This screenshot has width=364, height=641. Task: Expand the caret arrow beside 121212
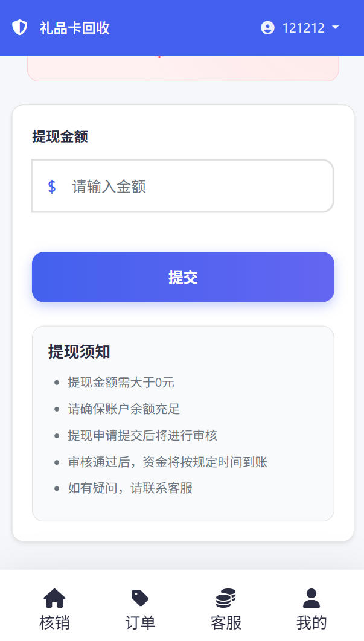tap(336, 28)
